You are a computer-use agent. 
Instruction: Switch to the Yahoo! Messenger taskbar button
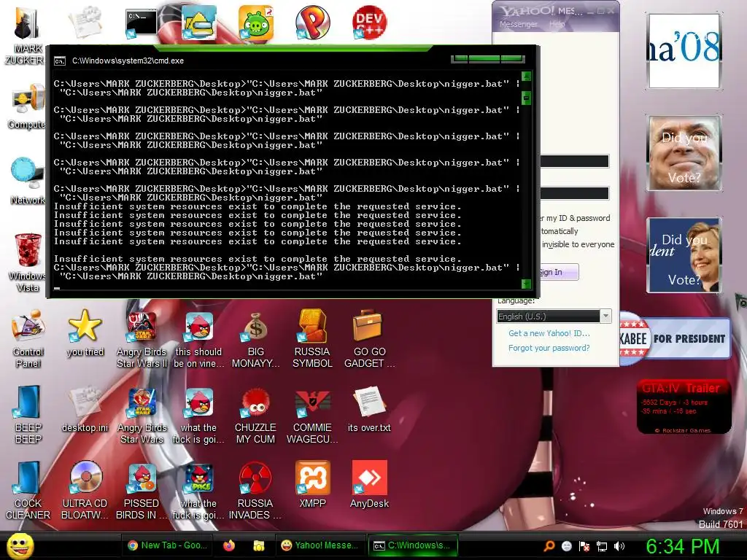tap(320, 545)
